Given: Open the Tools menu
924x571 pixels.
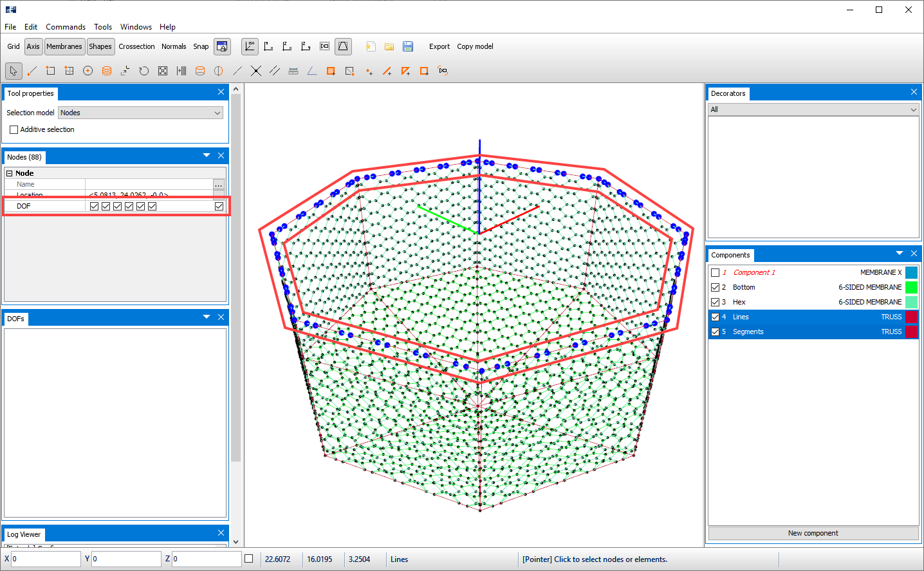Looking at the screenshot, I should coord(103,27).
